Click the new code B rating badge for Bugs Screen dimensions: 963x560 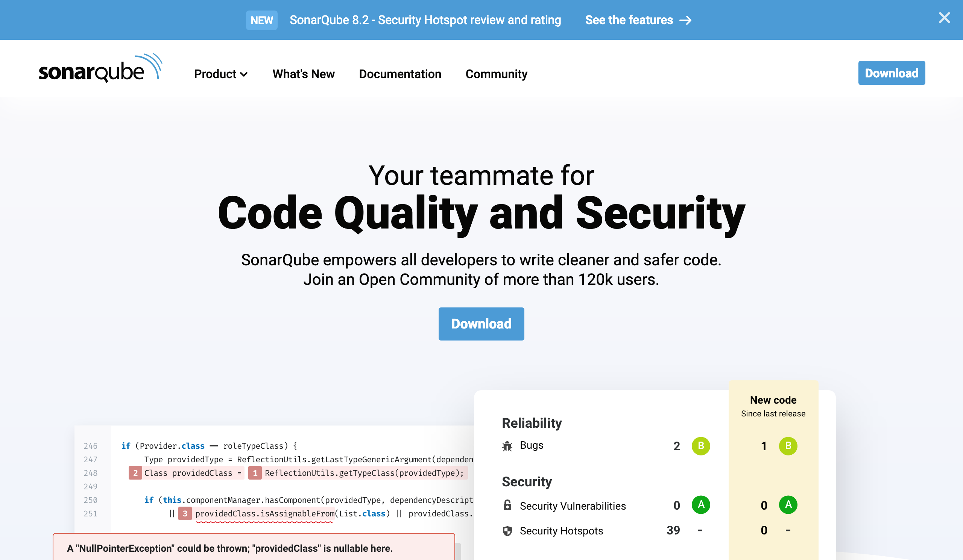[x=788, y=446]
